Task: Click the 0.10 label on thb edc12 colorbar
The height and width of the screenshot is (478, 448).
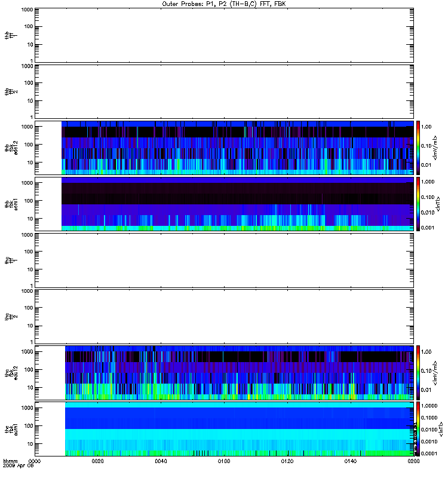Action: tap(426, 146)
